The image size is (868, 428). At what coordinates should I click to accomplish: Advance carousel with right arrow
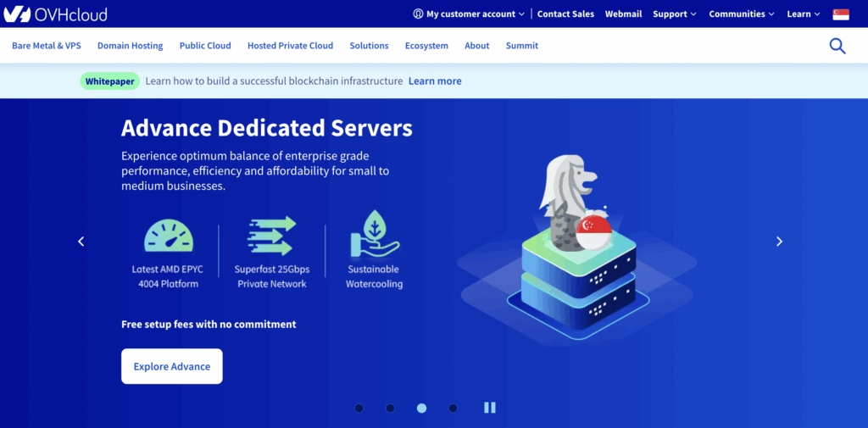tap(779, 242)
